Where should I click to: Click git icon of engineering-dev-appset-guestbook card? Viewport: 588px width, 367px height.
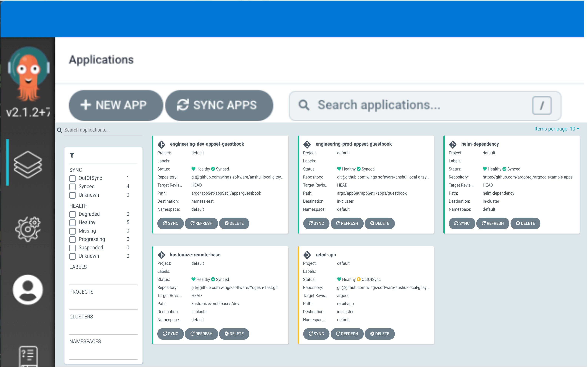point(161,144)
